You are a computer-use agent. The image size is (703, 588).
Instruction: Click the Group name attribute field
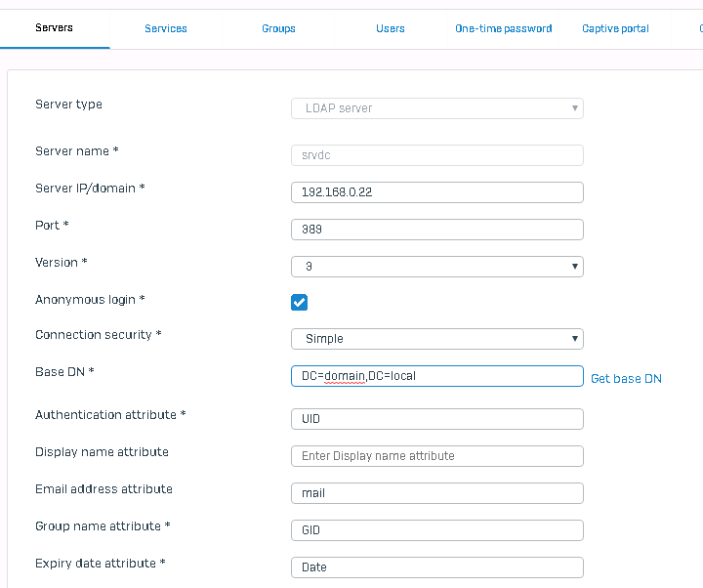coord(436,530)
